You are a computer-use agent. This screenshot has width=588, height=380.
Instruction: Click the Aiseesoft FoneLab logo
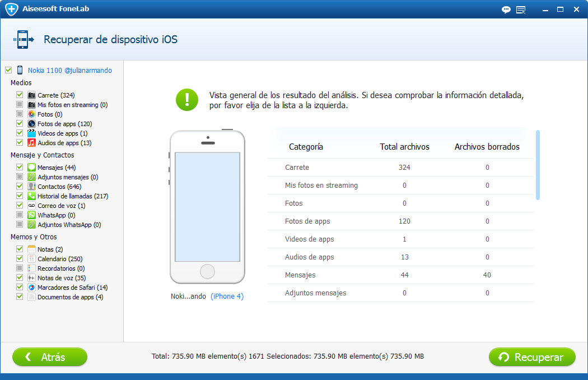coord(12,9)
